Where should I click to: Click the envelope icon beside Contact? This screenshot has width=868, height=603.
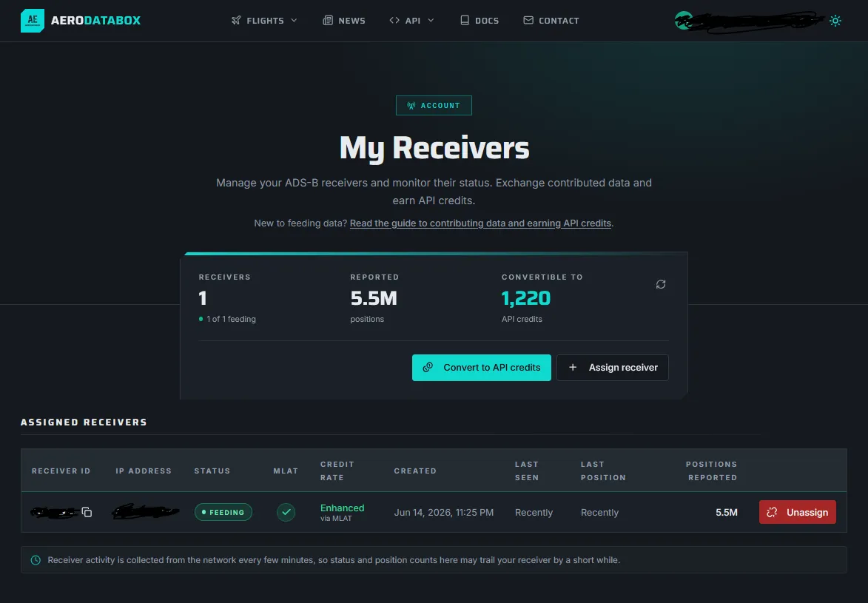pos(528,21)
